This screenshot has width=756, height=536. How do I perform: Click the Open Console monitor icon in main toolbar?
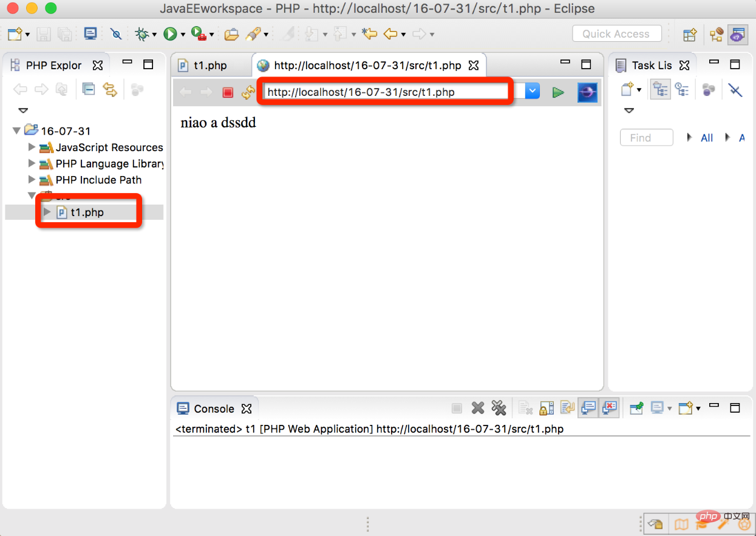[90, 34]
